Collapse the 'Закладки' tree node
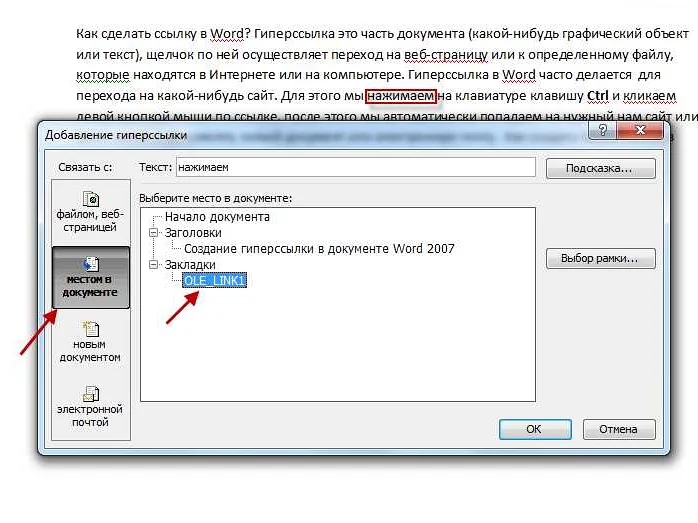Viewport: 698px width, 523px height. click(x=154, y=265)
